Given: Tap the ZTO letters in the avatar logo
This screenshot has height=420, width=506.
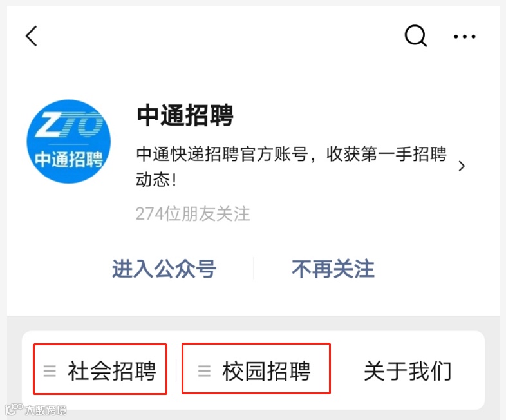Looking at the screenshot, I should (x=70, y=124).
